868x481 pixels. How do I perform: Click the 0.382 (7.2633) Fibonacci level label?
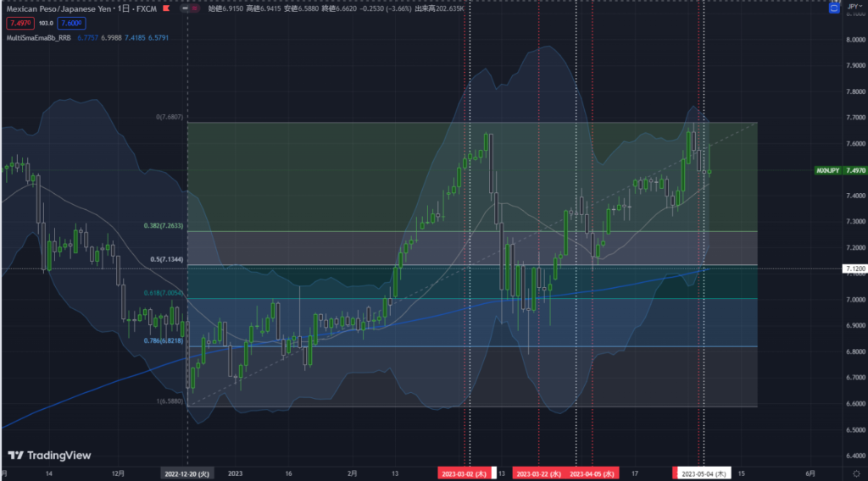coord(164,226)
